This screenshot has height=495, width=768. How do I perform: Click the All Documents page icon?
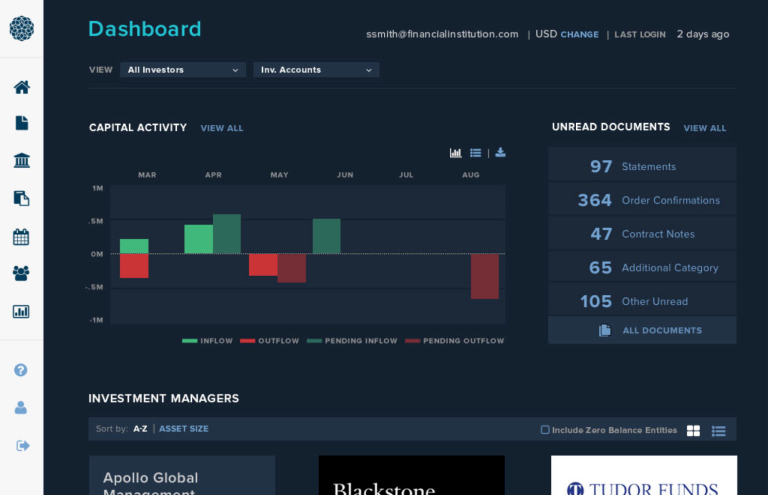[605, 330]
